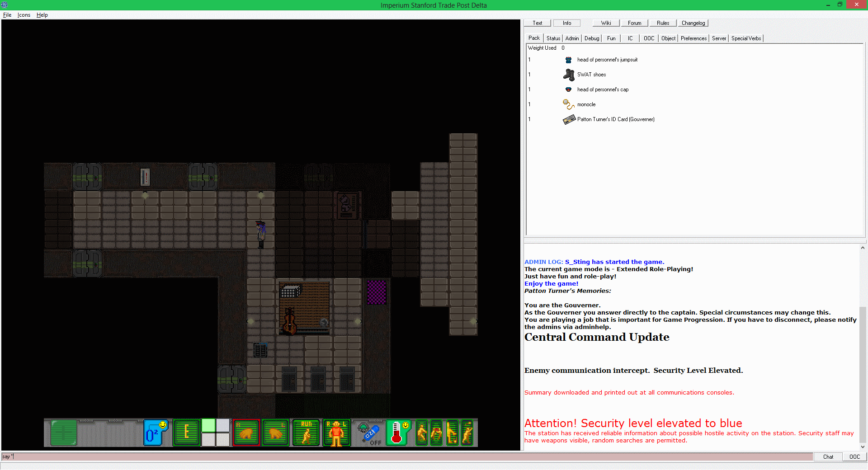Click the "Central Command Update" heading
The height and width of the screenshot is (470, 868).
point(597,337)
